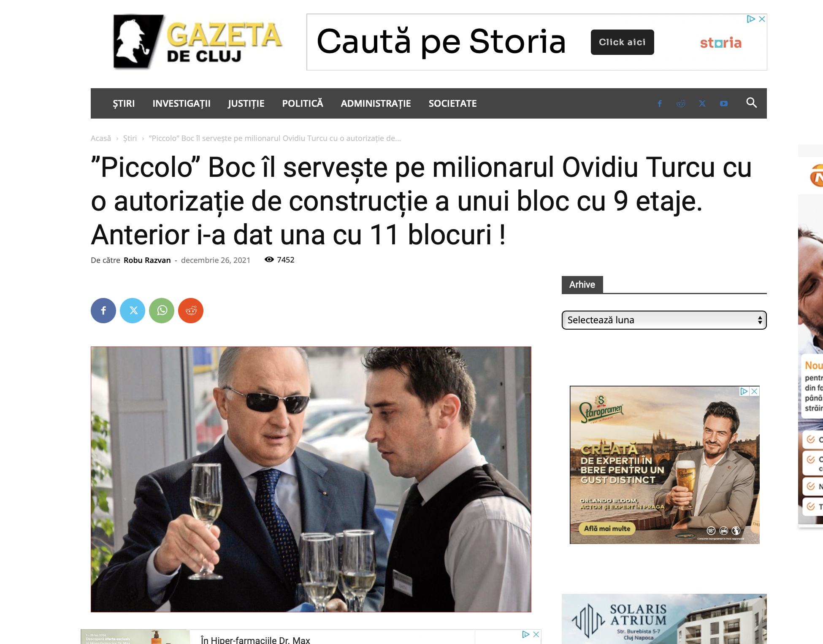Image resolution: width=823 pixels, height=644 pixels.
Task: Close the Staropramen advertisement
Action: [754, 391]
